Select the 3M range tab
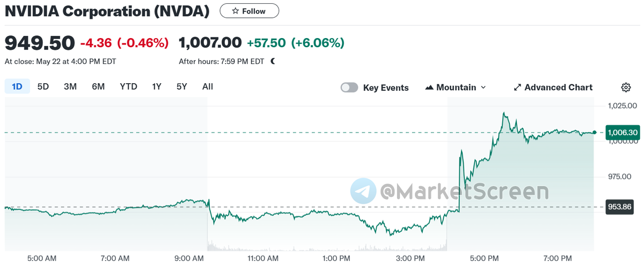 (x=70, y=86)
